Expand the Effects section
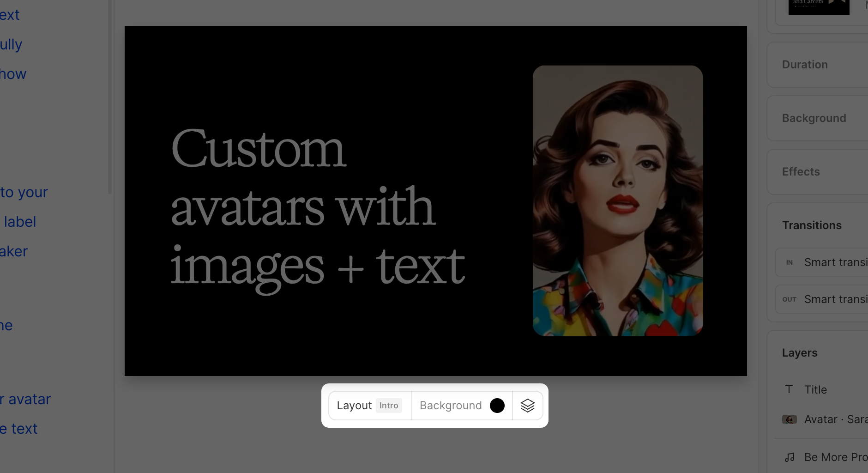 tap(801, 171)
